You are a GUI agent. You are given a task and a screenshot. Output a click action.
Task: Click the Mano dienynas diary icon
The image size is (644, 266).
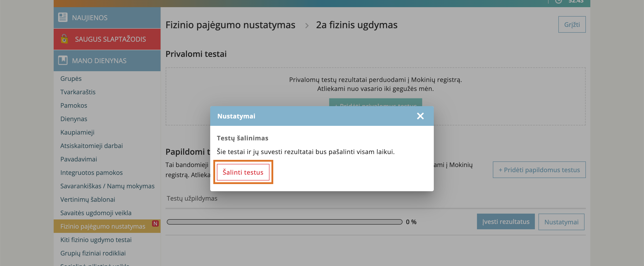[63, 60]
